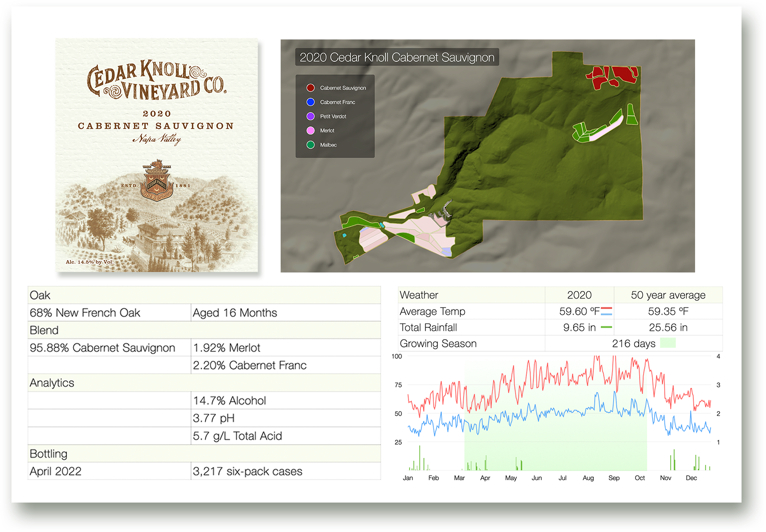
Task: Click the 'Jun' month label on chart axis
Action: pos(537,478)
